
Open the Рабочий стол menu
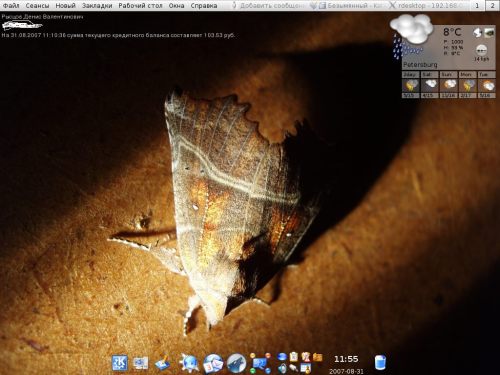pyautogui.click(x=140, y=6)
